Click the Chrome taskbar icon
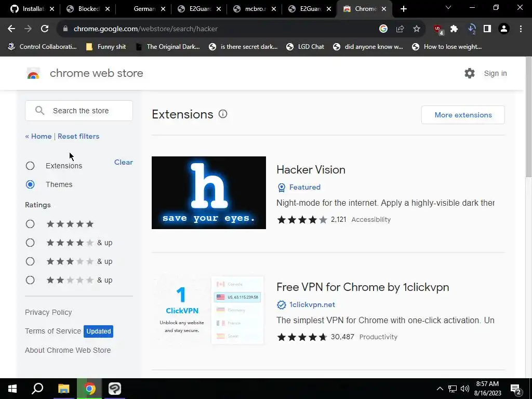 coord(89,389)
